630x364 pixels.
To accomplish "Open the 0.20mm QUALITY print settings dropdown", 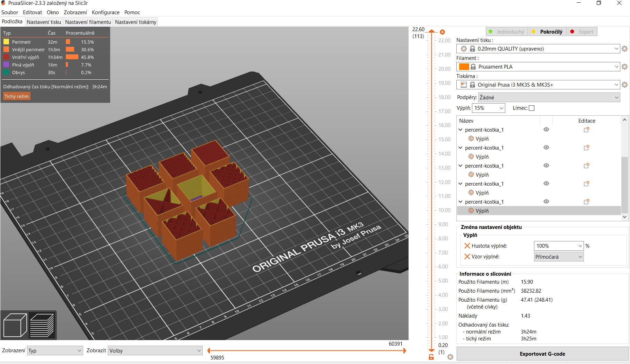I will pyautogui.click(x=538, y=49).
